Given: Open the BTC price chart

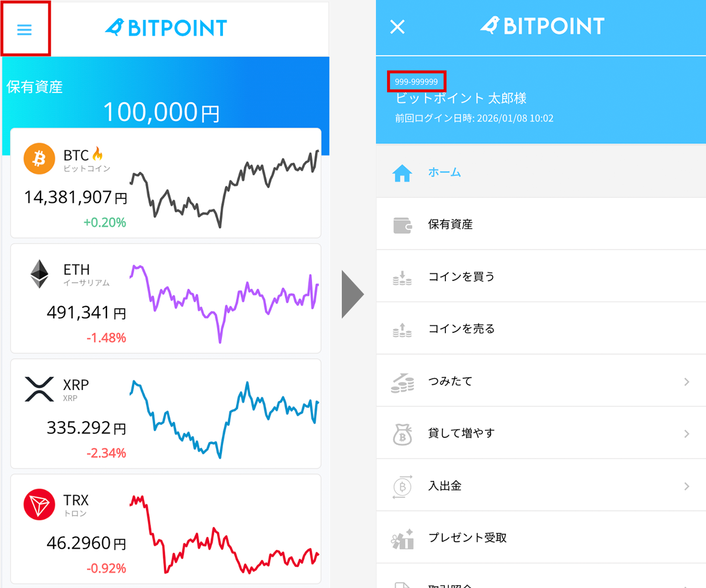Looking at the screenshot, I should [224, 188].
